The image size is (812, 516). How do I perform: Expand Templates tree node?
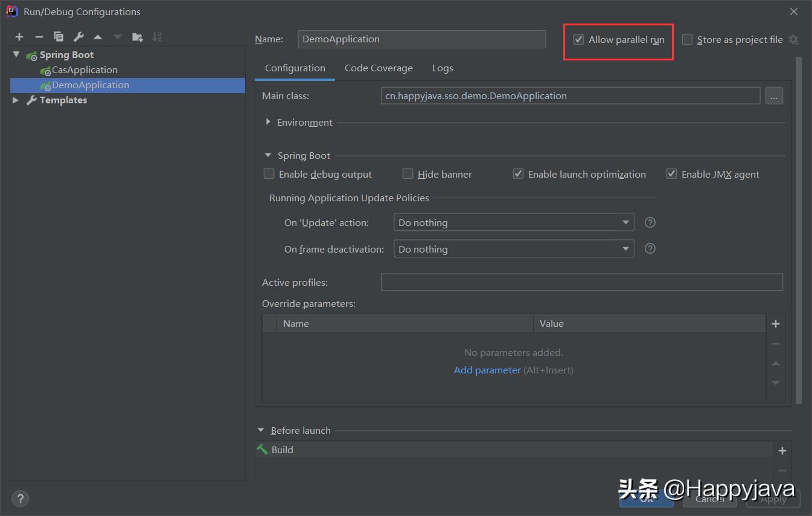point(16,100)
